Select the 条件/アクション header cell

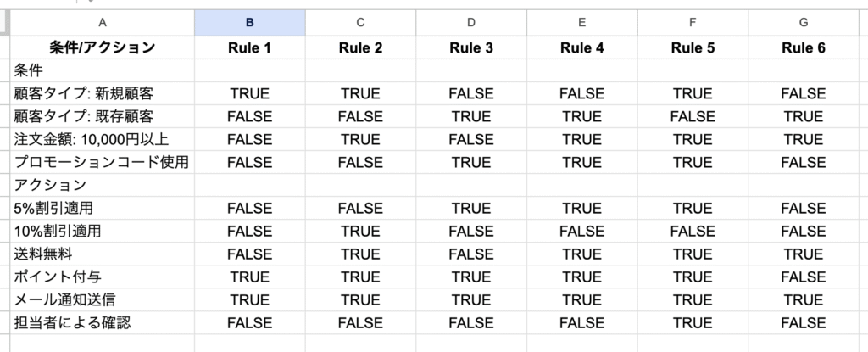[x=102, y=47]
